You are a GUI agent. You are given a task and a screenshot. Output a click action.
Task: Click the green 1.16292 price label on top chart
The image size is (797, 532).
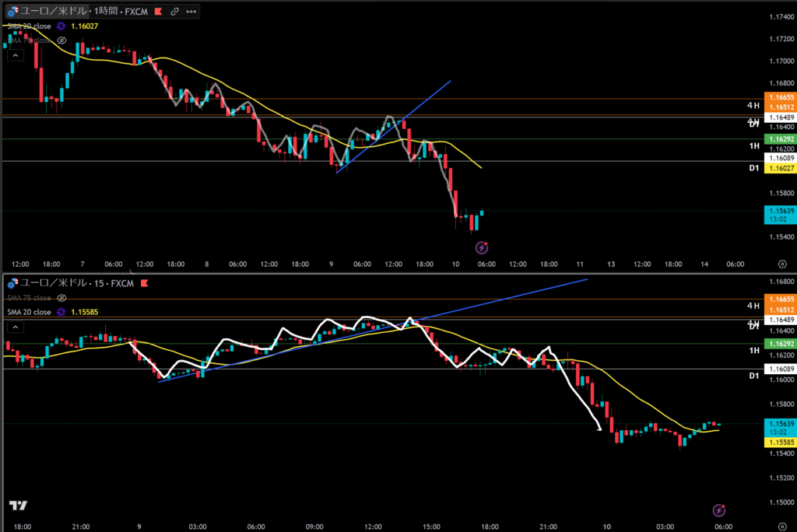coord(778,139)
